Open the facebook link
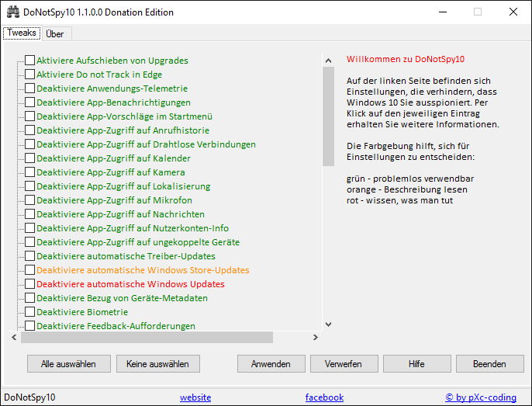This screenshot has height=406, width=532. coord(324,397)
